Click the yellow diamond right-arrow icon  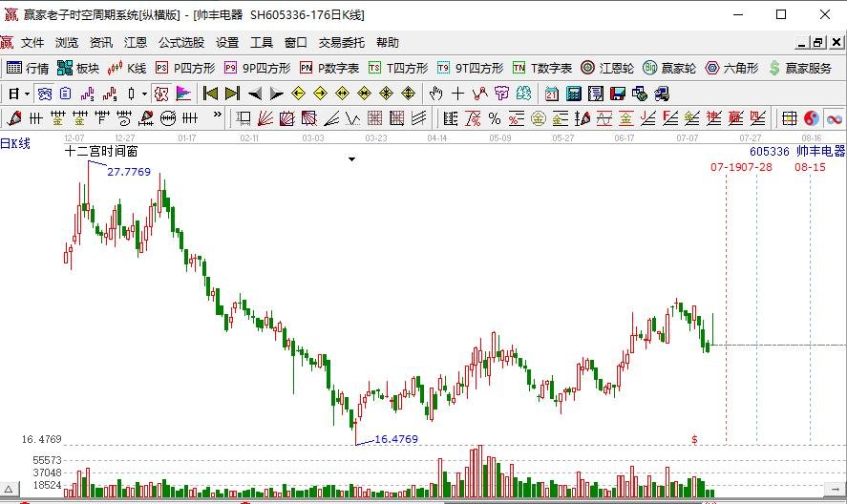coord(320,94)
